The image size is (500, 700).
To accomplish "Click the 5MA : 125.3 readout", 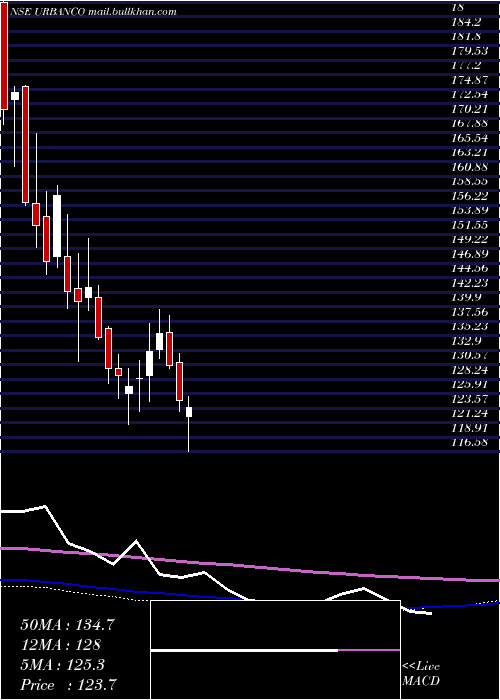I will [62, 665].
